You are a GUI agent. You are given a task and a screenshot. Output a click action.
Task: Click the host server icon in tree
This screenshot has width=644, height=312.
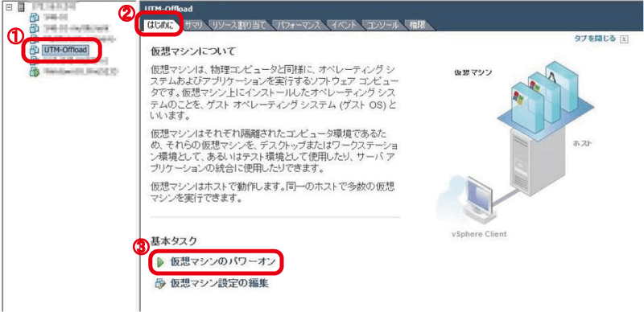pyautogui.click(x=21, y=7)
